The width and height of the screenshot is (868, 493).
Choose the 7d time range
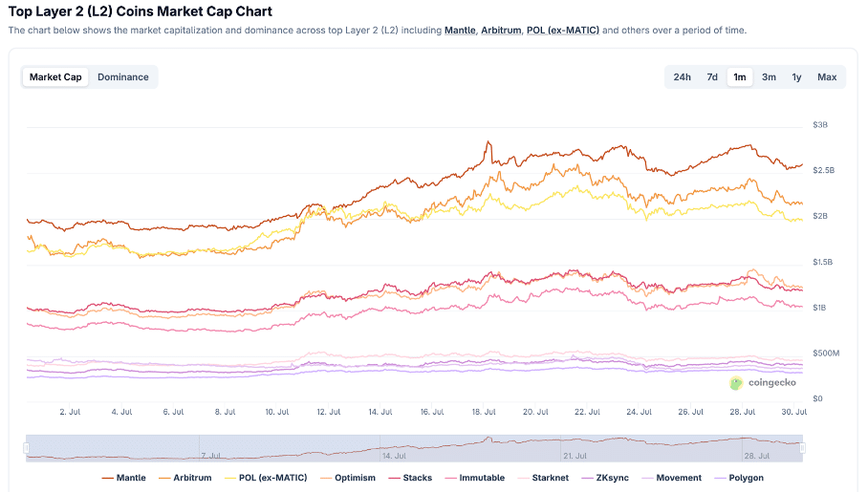pos(712,77)
